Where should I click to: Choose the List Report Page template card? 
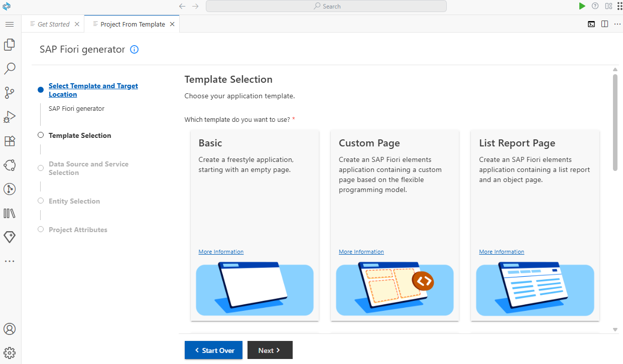pyautogui.click(x=535, y=225)
